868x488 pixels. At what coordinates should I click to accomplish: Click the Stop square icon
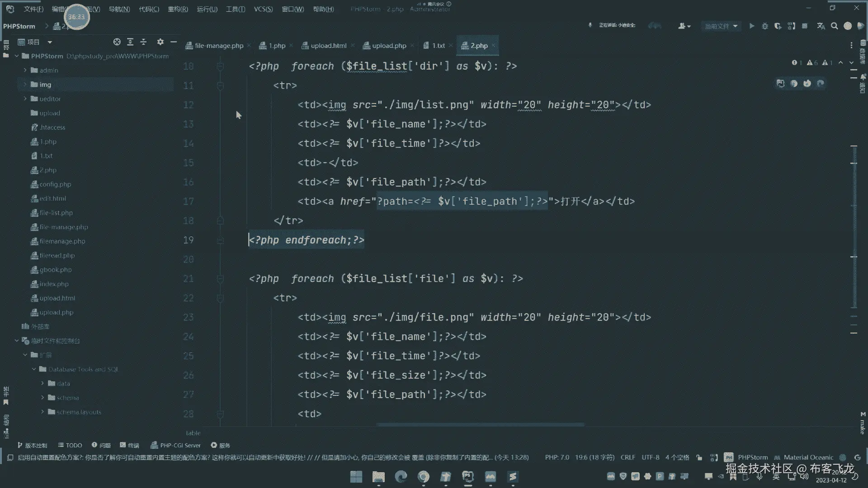click(805, 26)
